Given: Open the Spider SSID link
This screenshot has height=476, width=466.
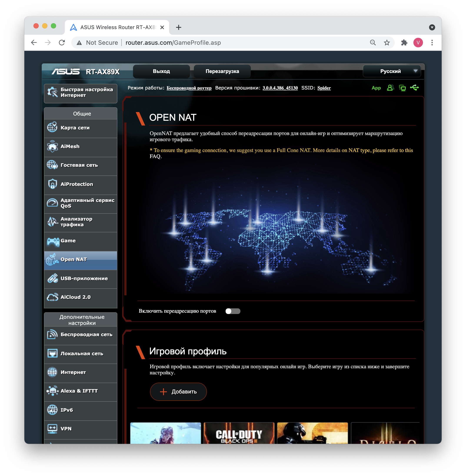Looking at the screenshot, I should coord(324,88).
